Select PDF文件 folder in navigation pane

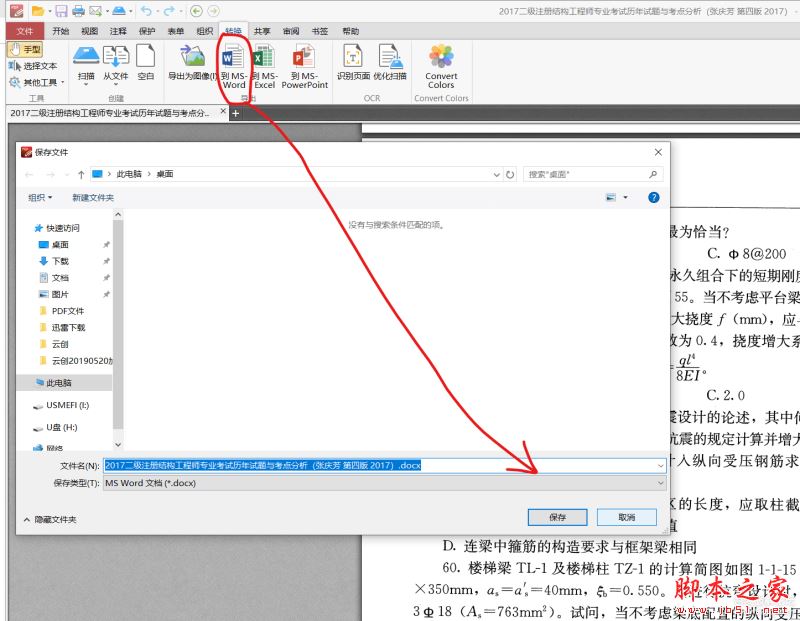point(68,311)
